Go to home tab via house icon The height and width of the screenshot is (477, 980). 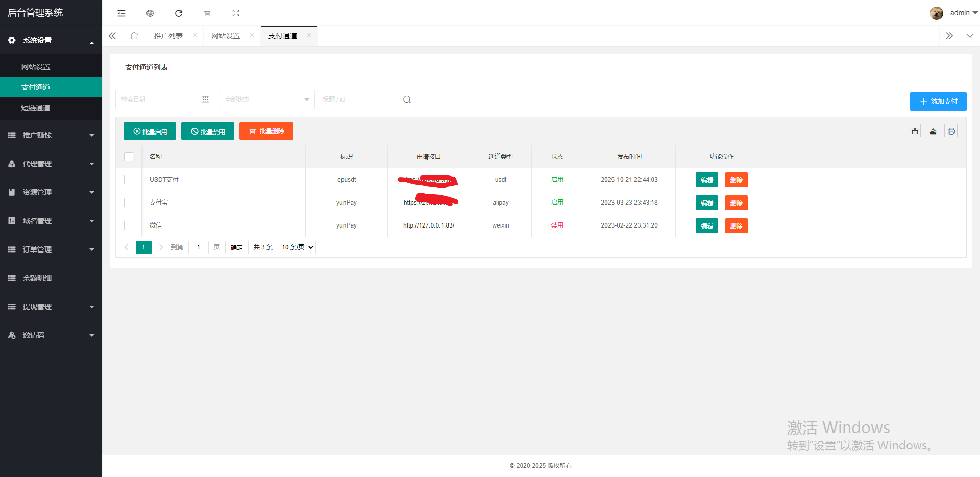(x=134, y=36)
